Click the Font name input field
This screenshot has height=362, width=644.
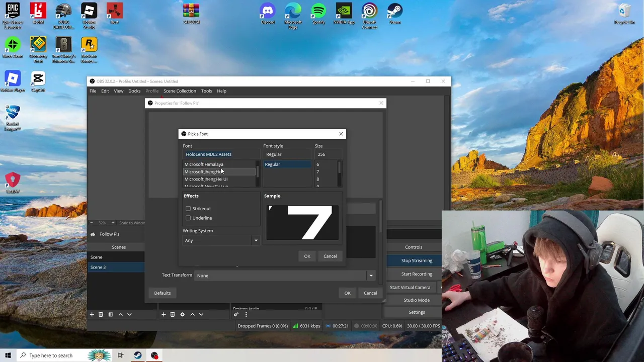coord(220,154)
